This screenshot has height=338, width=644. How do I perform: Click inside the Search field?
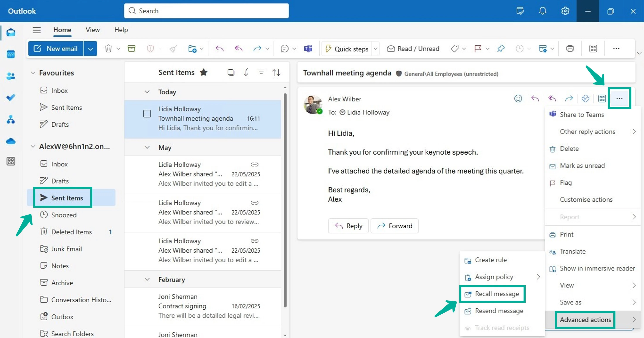tap(206, 11)
